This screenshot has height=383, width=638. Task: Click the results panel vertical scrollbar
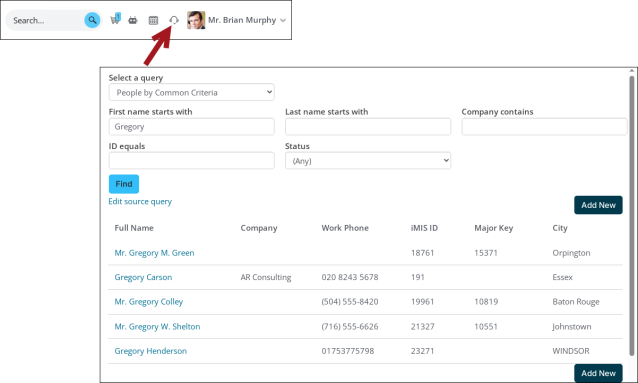(631, 216)
